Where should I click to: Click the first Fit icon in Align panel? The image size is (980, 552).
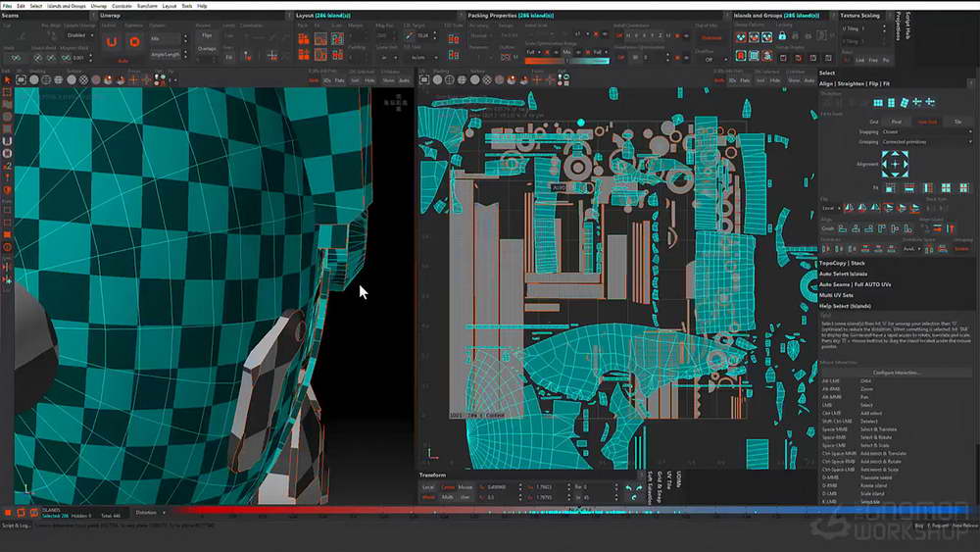(890, 188)
